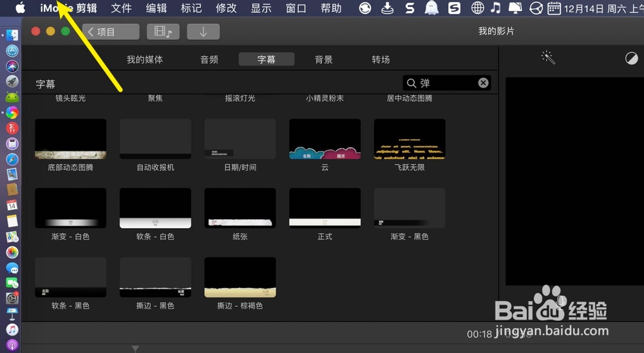
Task: Open Podcasts from the Dock
Action: click(x=12, y=345)
